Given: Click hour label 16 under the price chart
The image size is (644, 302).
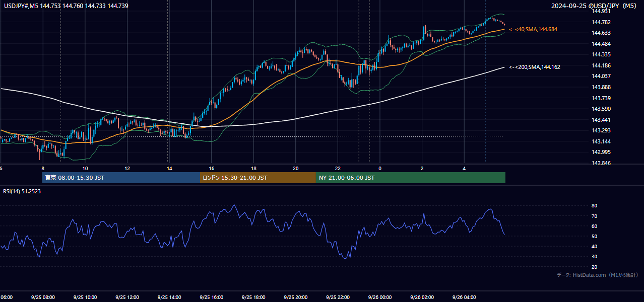Looking at the screenshot, I should click(x=212, y=169).
